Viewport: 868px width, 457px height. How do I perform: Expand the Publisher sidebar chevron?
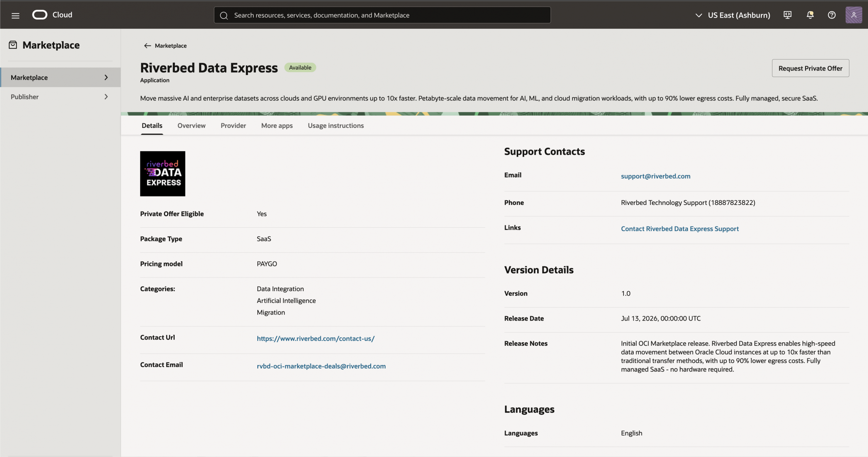point(106,97)
